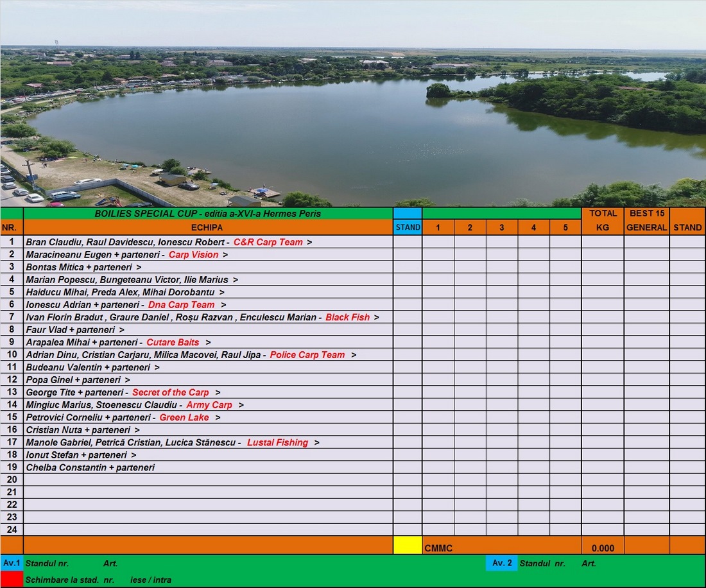Select the Lustal Fishing team name
Screen dimensions: 706x588
(x=277, y=442)
